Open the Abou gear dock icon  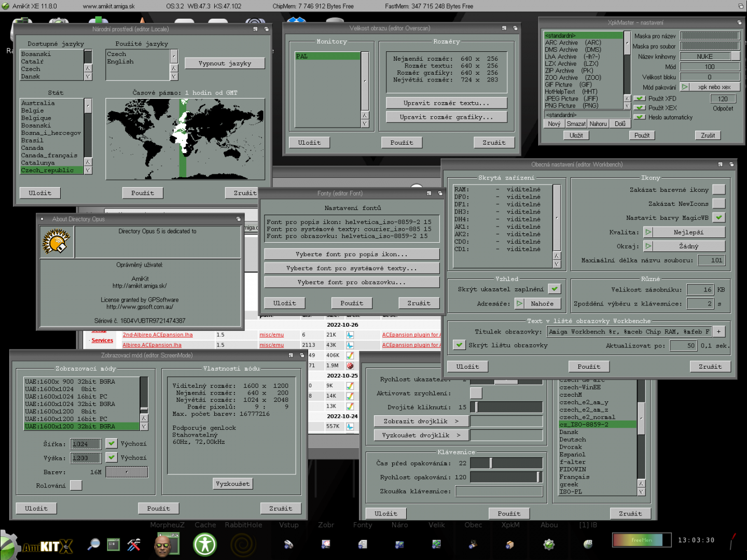coord(549,544)
